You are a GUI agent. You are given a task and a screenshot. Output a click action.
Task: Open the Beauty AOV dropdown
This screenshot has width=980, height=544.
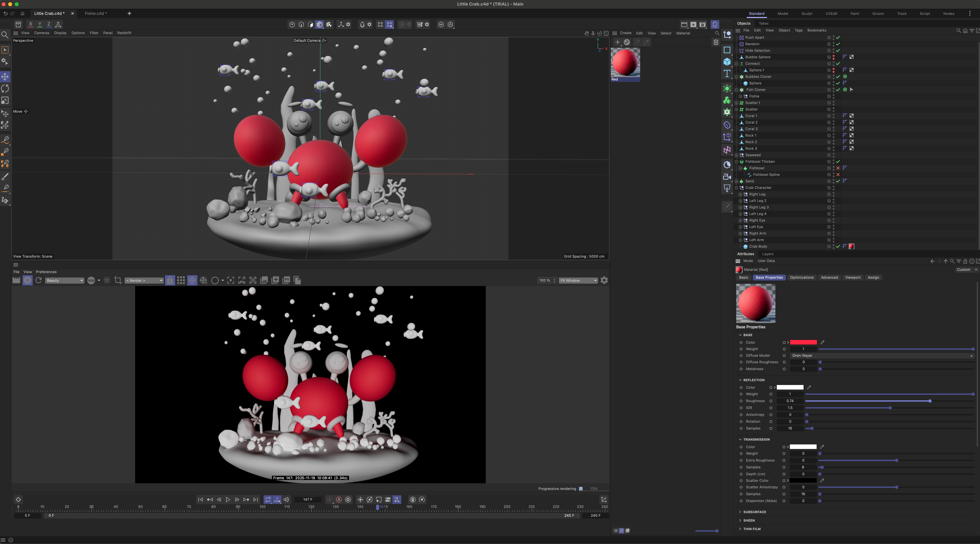(64, 280)
